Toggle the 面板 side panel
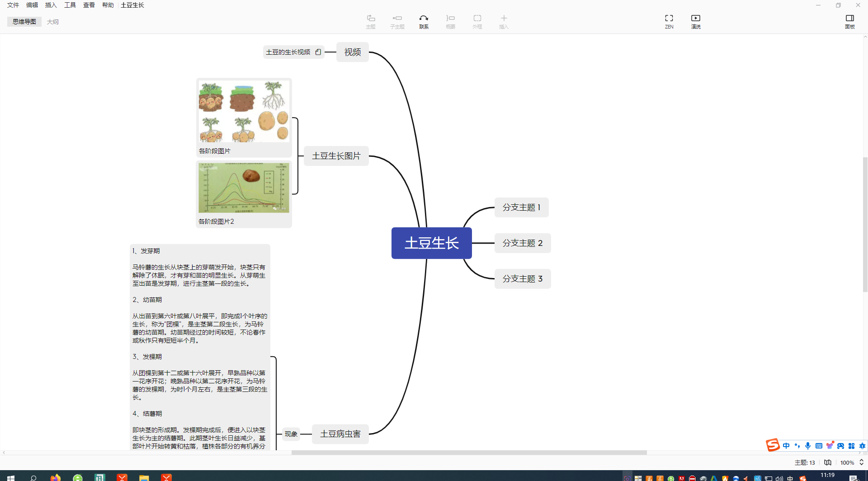The image size is (868, 481). [850, 21]
